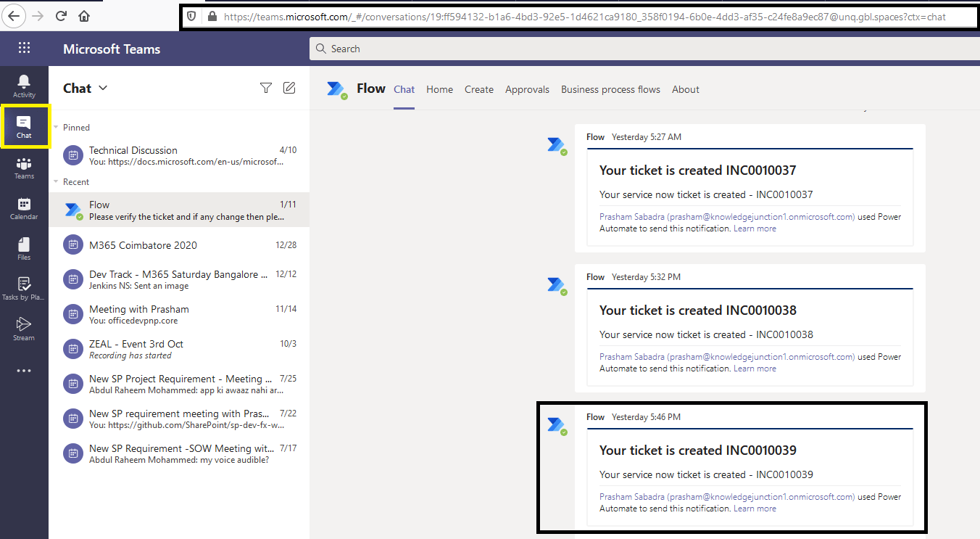Reload the browser page
Image resolution: width=980 pixels, height=539 pixels.
point(61,15)
